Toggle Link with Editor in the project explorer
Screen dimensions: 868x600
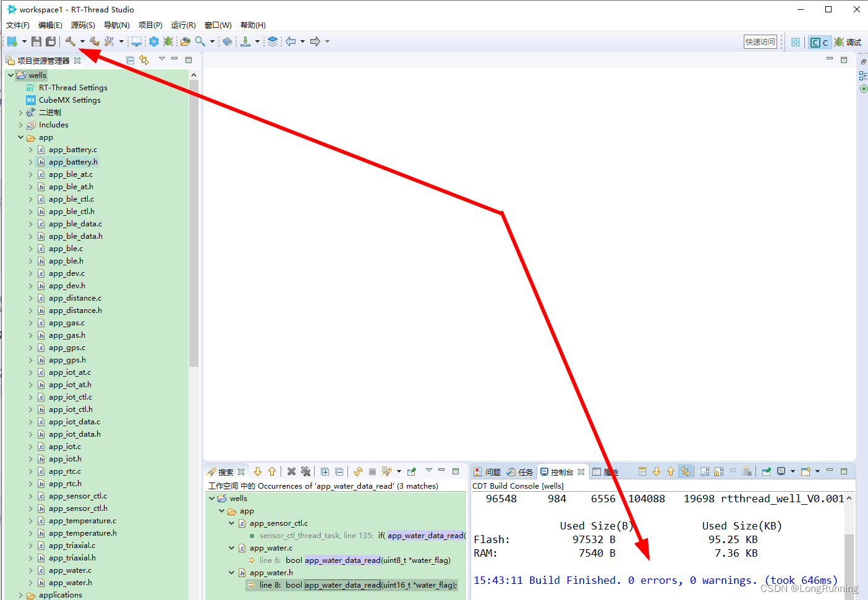pyautogui.click(x=144, y=60)
